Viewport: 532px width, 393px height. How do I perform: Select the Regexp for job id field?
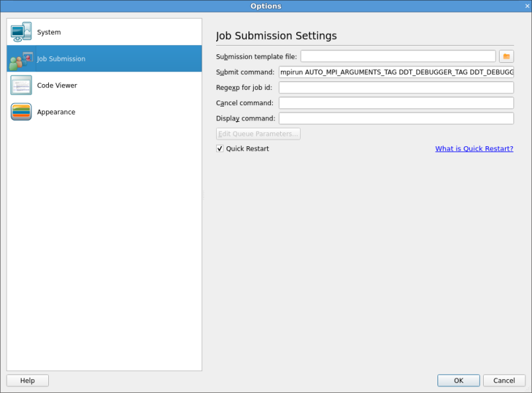[396, 87]
